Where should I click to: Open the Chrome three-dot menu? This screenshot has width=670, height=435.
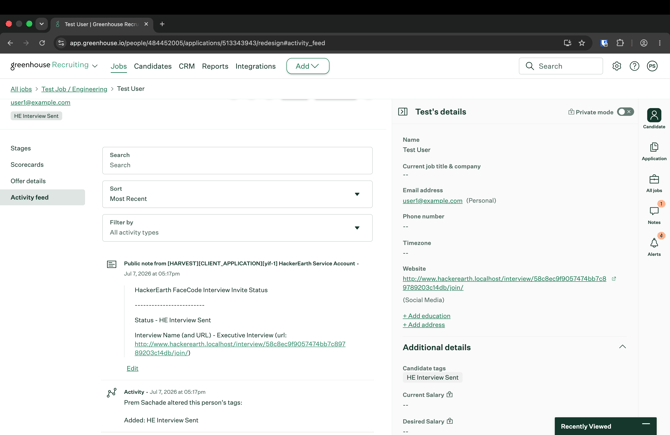(660, 43)
